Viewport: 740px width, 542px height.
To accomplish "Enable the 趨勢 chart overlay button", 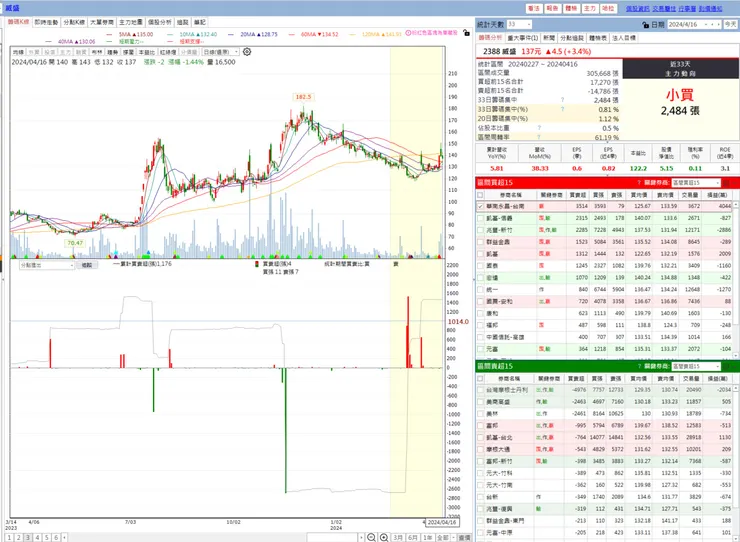I will [113, 52].
